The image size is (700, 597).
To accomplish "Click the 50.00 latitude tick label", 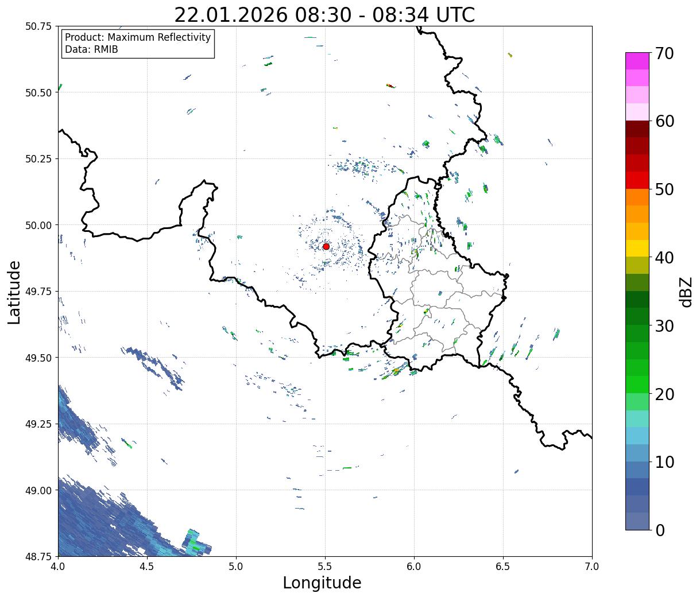I will coord(38,225).
